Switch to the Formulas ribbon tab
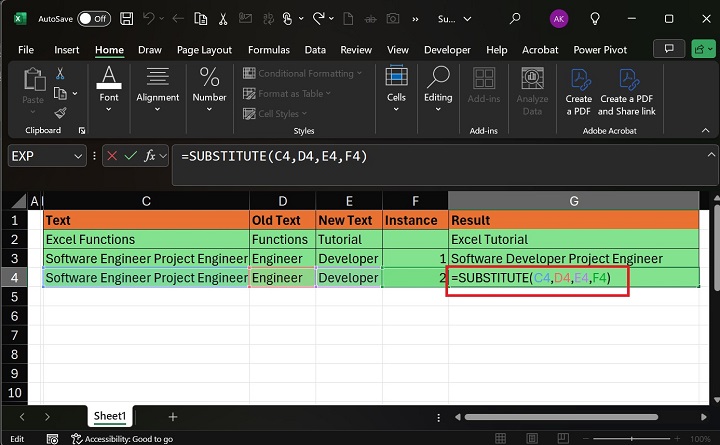 [268, 50]
